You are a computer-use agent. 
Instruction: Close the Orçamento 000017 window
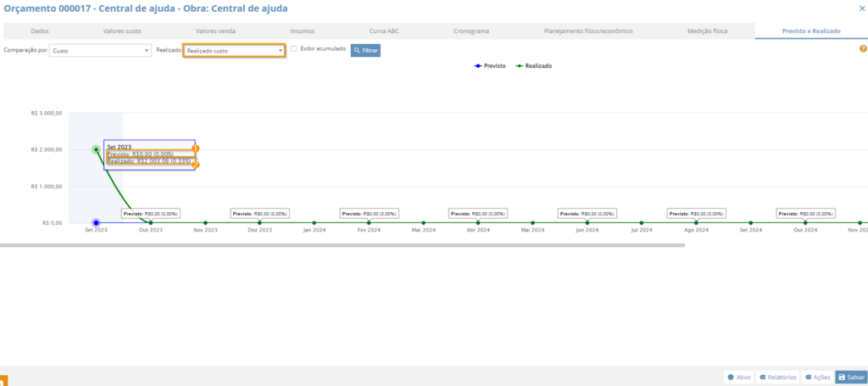[862, 8]
